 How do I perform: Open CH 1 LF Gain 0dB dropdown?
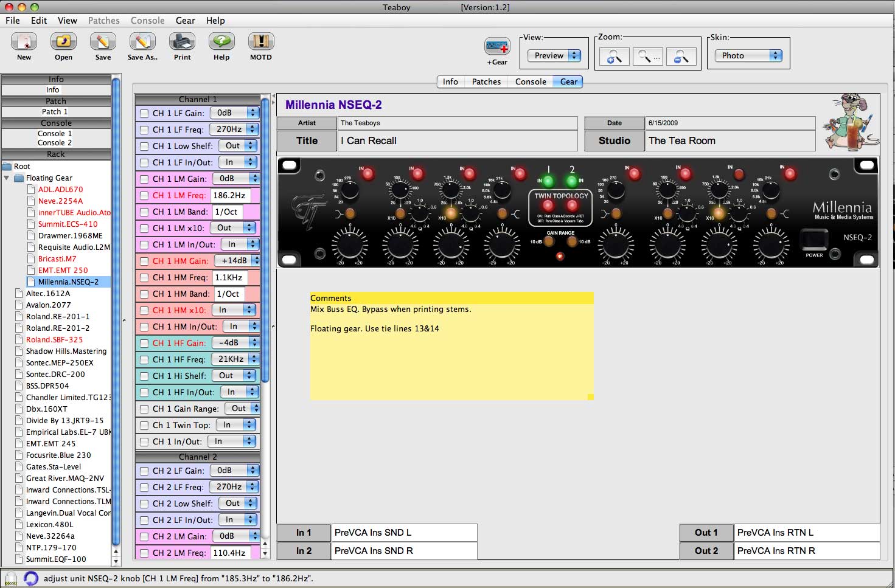pyautogui.click(x=234, y=112)
